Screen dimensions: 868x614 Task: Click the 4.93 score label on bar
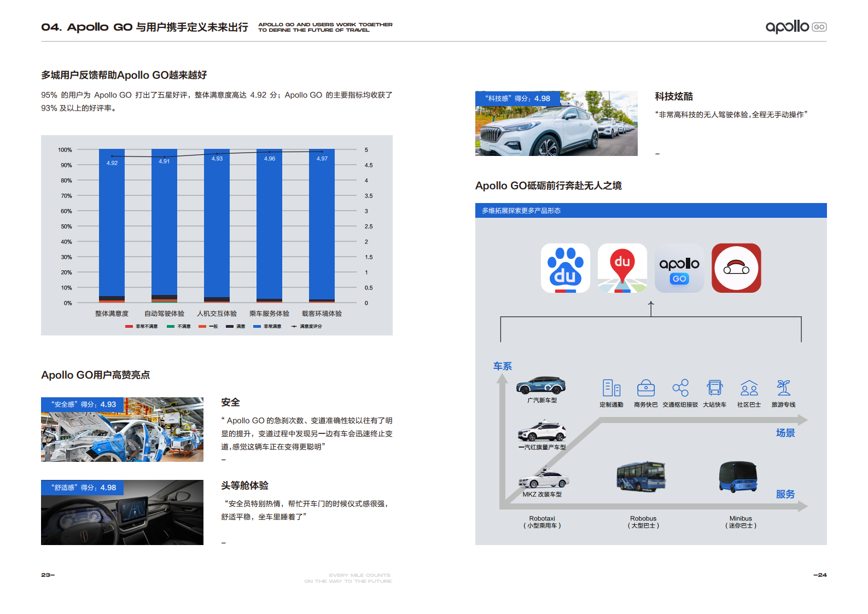click(x=217, y=159)
